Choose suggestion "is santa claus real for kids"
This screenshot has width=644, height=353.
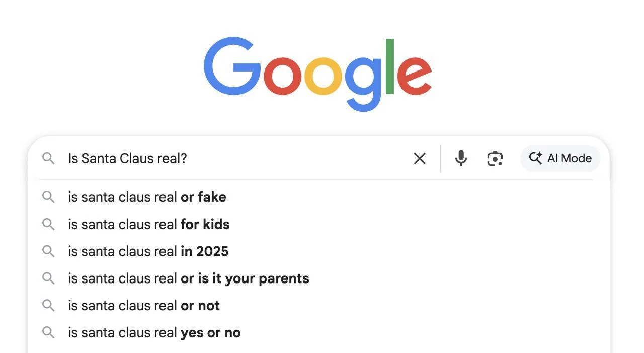149,224
